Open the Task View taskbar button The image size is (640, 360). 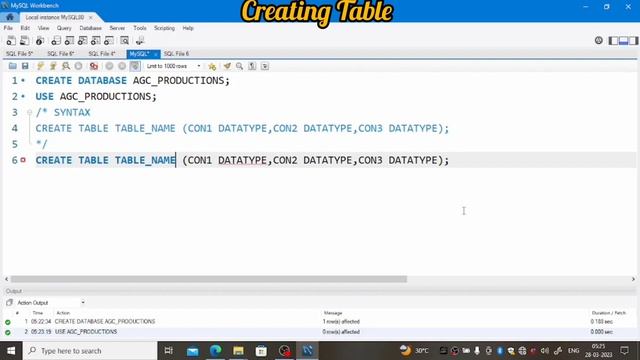pos(169,351)
